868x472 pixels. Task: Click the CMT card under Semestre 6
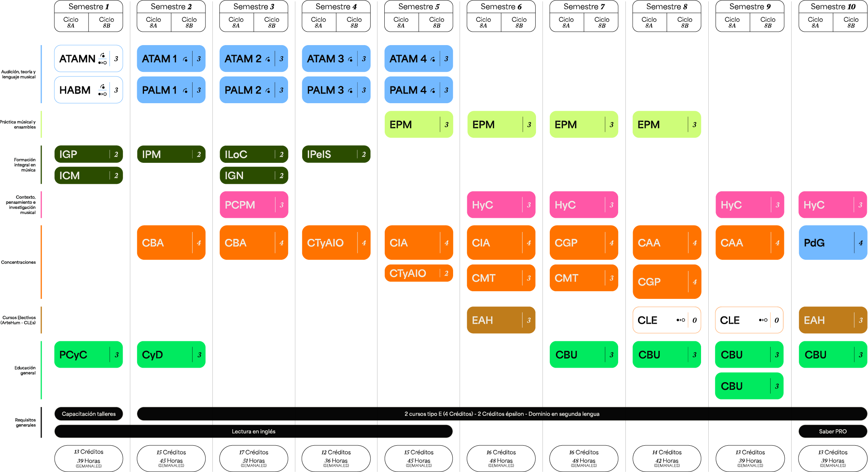(x=501, y=278)
